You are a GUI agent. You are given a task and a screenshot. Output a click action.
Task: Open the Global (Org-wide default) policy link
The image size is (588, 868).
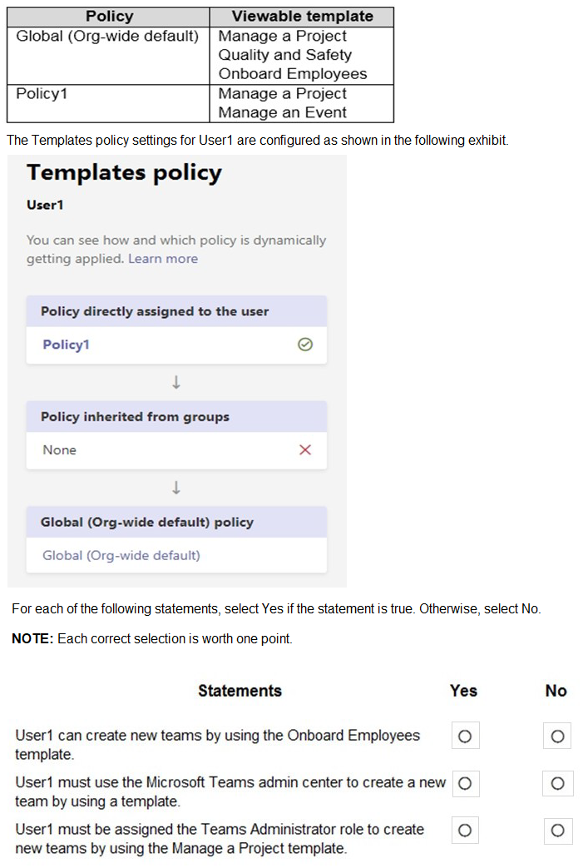point(121,555)
